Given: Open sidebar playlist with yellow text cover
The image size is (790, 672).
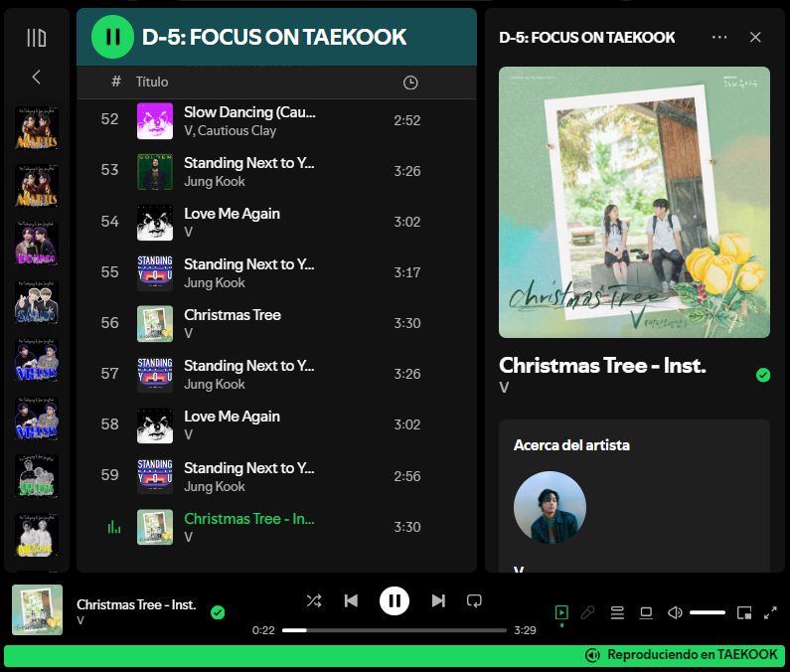Looking at the screenshot, I should (37, 535).
